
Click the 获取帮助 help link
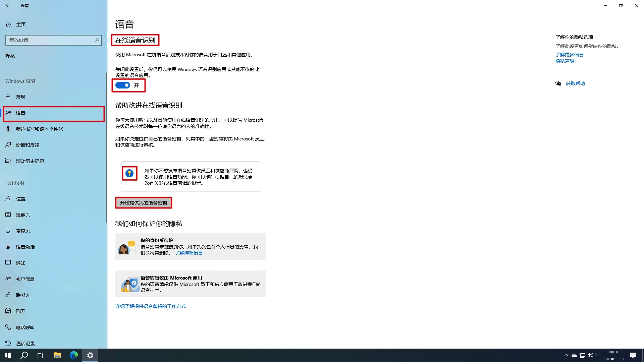575,83
